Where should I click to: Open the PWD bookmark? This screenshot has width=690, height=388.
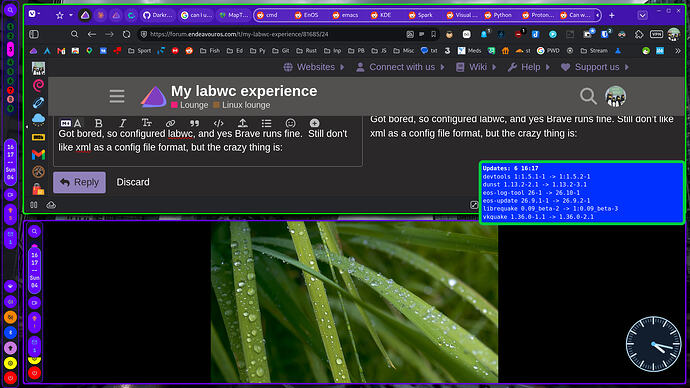(548, 51)
